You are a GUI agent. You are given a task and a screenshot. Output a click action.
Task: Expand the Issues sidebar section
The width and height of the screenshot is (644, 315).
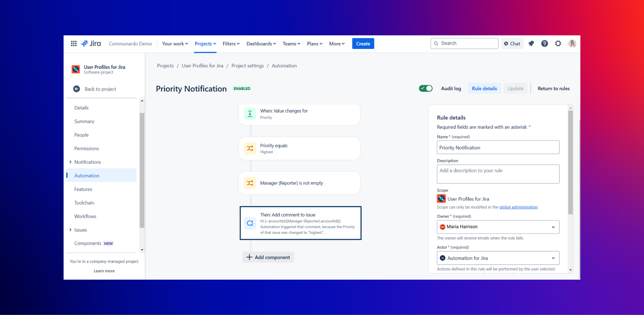(70, 230)
